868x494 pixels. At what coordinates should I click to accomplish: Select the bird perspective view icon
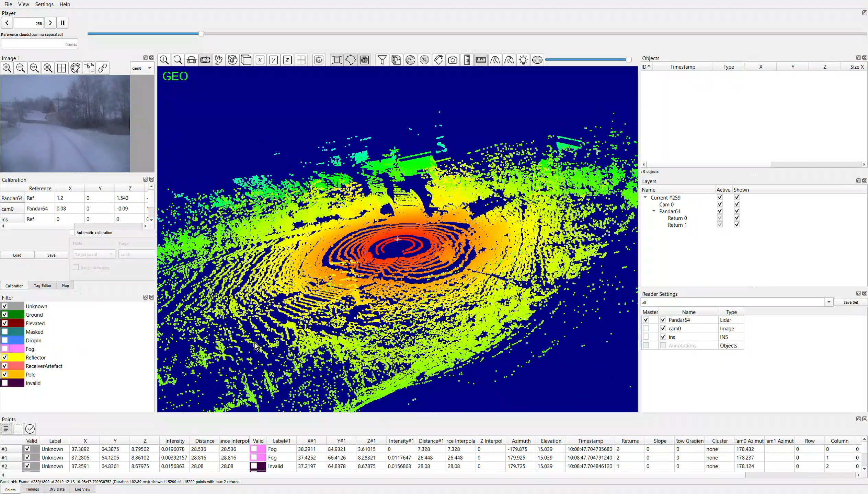pos(219,60)
